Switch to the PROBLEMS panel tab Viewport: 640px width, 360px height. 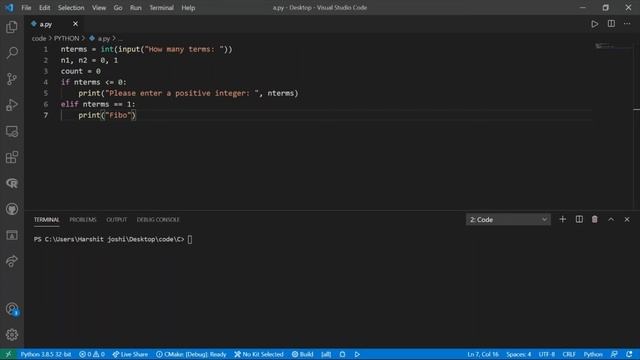[x=83, y=220]
